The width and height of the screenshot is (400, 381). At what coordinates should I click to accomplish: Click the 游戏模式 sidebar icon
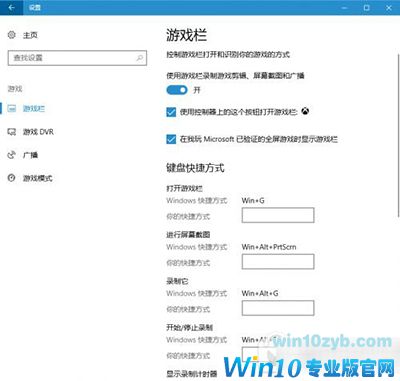click(x=12, y=178)
